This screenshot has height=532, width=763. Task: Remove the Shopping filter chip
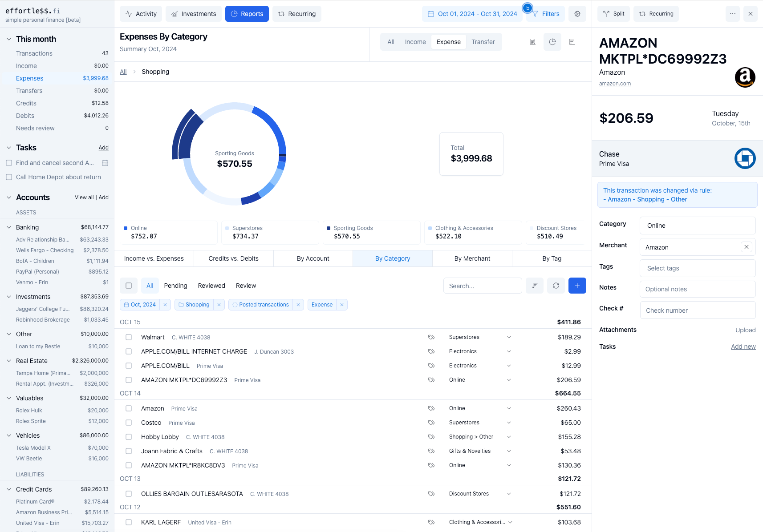(219, 305)
